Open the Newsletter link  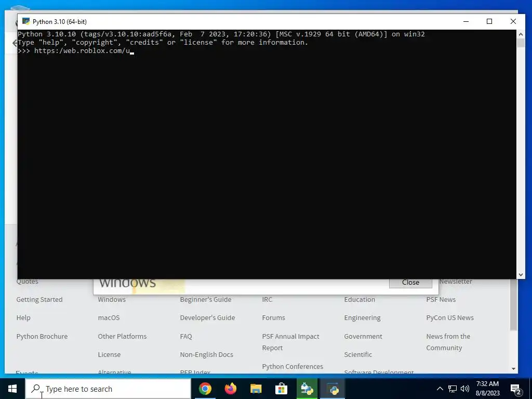(456, 282)
